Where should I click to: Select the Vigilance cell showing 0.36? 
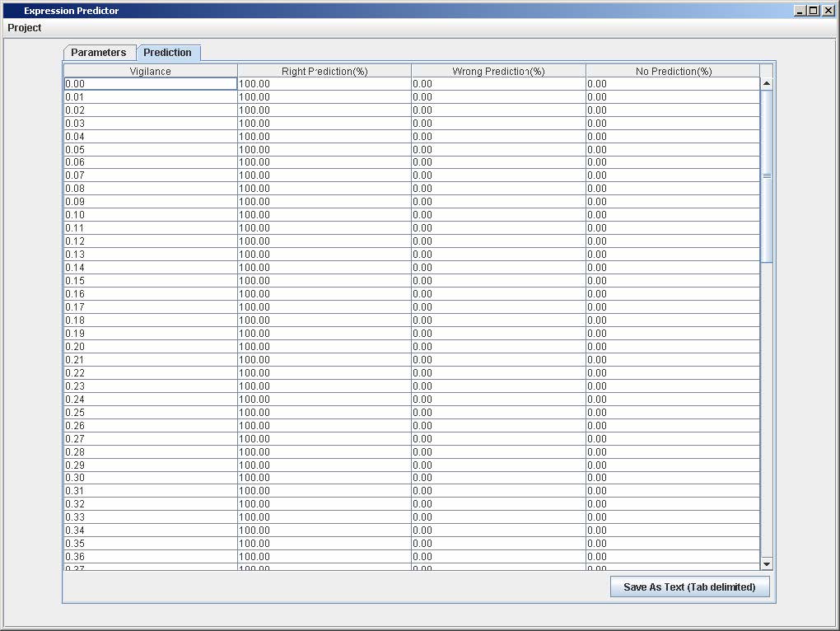[x=151, y=557]
